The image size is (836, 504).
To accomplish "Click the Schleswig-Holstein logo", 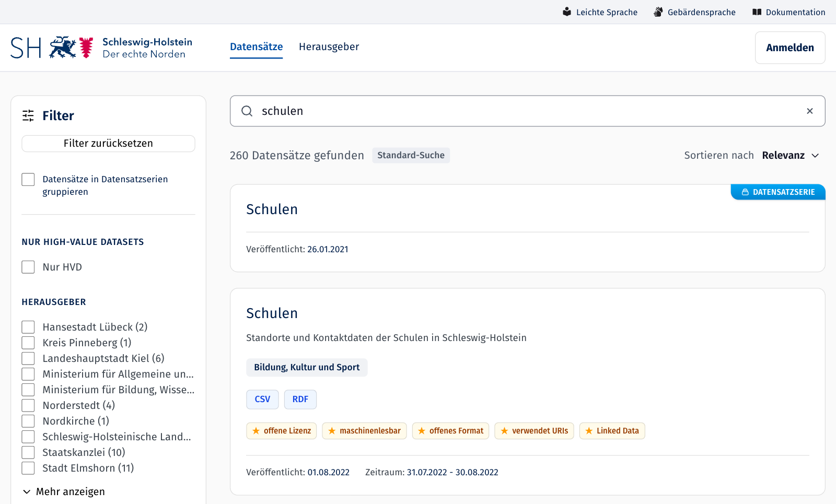I will 101,48.
